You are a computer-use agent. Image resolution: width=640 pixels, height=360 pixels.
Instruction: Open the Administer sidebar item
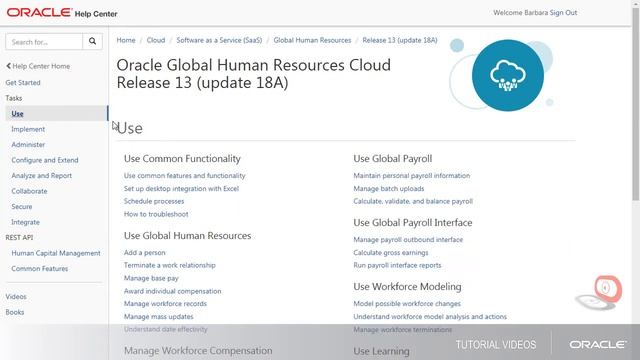pyautogui.click(x=28, y=144)
